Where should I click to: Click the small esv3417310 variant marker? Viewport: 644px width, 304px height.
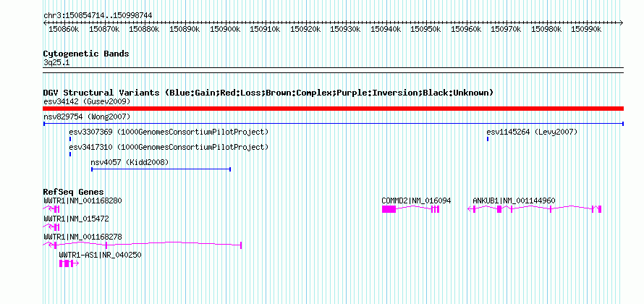70,154
